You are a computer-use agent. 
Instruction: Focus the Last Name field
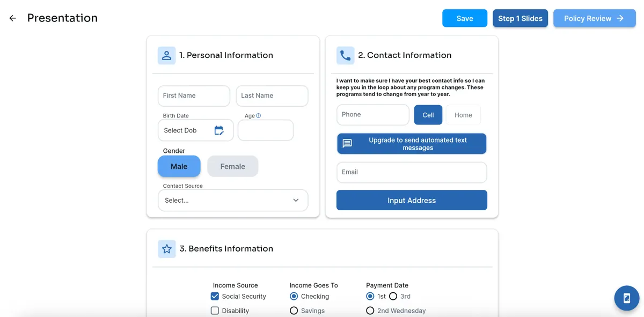(x=272, y=96)
